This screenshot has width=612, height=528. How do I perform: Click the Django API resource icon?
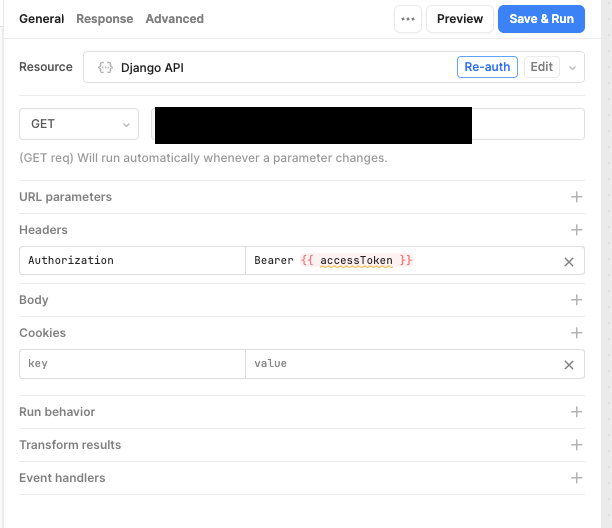point(105,68)
